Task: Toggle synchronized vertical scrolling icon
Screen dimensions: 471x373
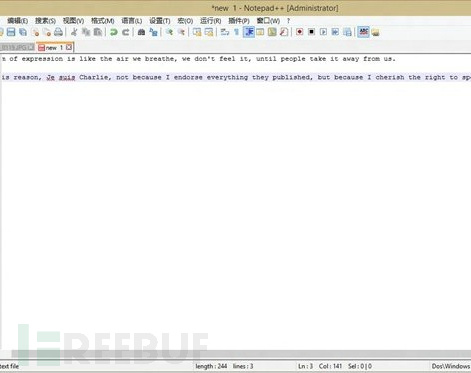Action: (x=197, y=32)
